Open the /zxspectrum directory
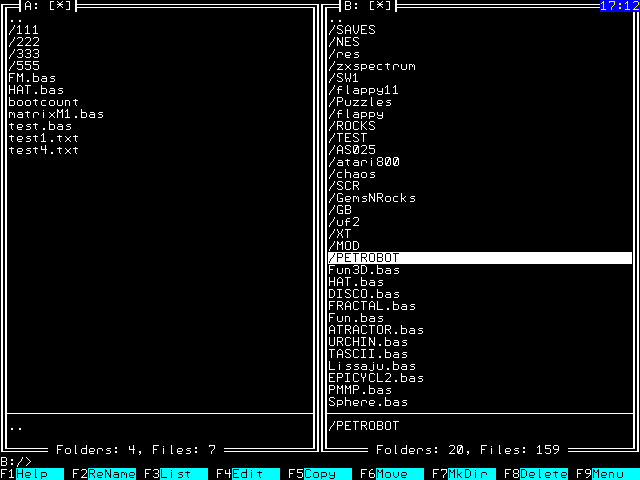640x480 pixels. pyautogui.click(x=372, y=66)
